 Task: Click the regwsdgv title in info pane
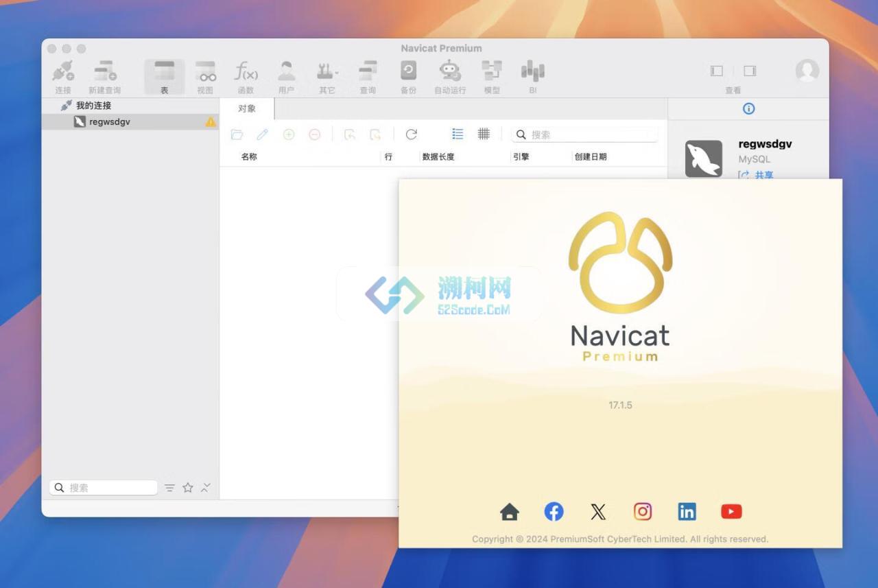[765, 144]
